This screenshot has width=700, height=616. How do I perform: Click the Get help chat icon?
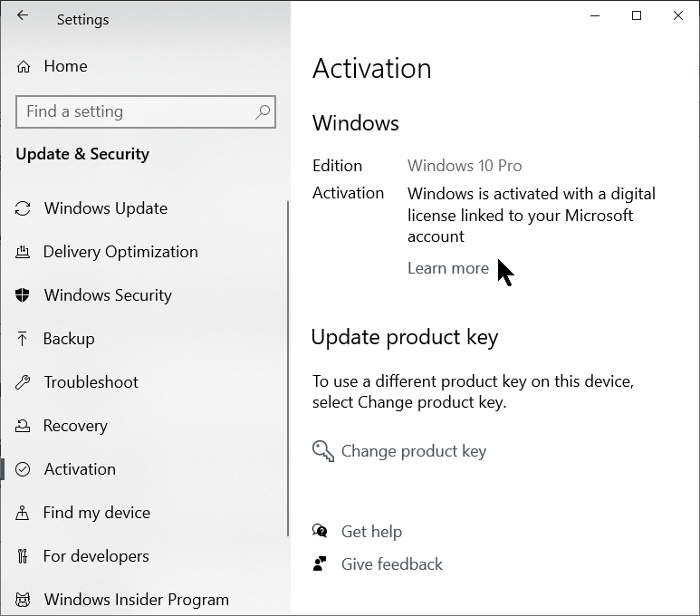pyautogui.click(x=320, y=531)
